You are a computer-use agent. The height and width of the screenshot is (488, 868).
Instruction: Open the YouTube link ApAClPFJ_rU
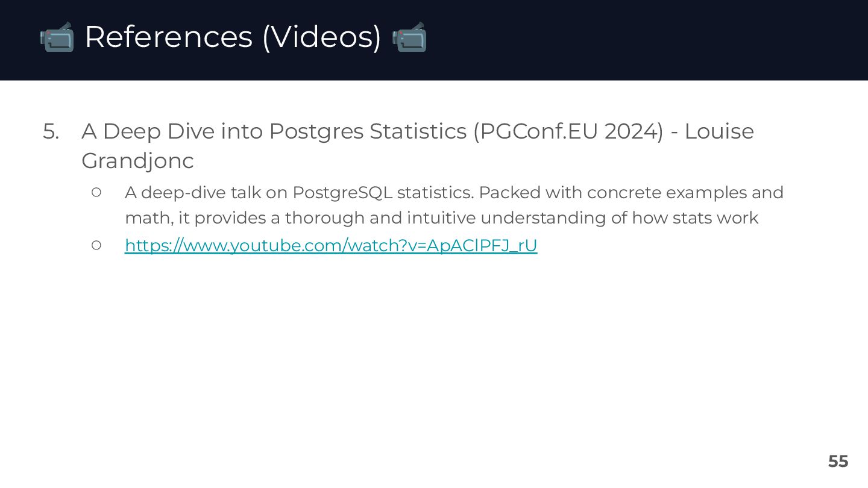click(x=330, y=245)
